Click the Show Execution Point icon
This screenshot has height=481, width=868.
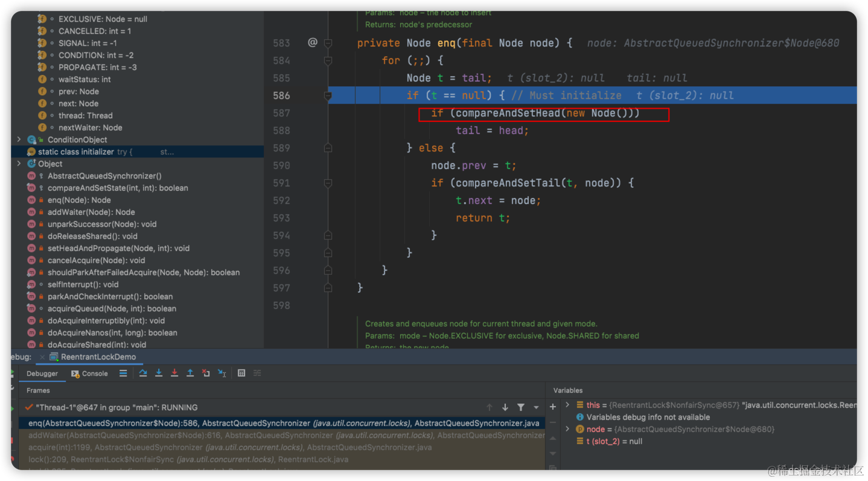(x=123, y=374)
